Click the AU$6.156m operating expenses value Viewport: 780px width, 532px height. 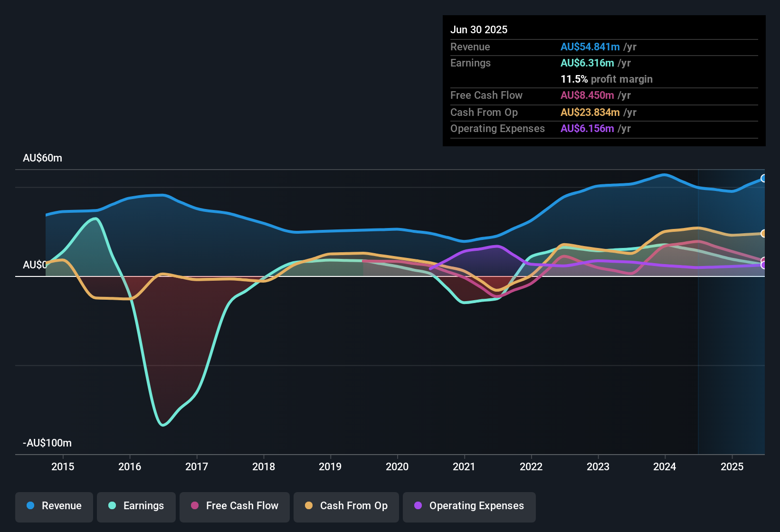pos(587,128)
